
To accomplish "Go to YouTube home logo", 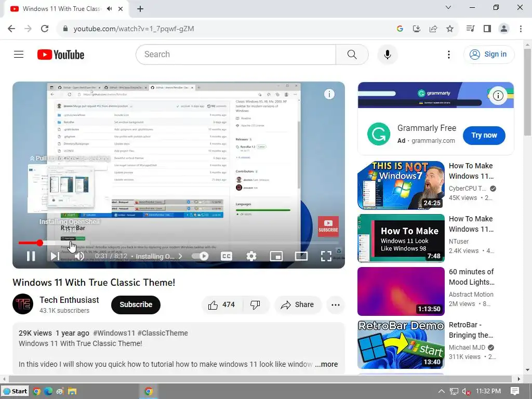I will click(61, 55).
